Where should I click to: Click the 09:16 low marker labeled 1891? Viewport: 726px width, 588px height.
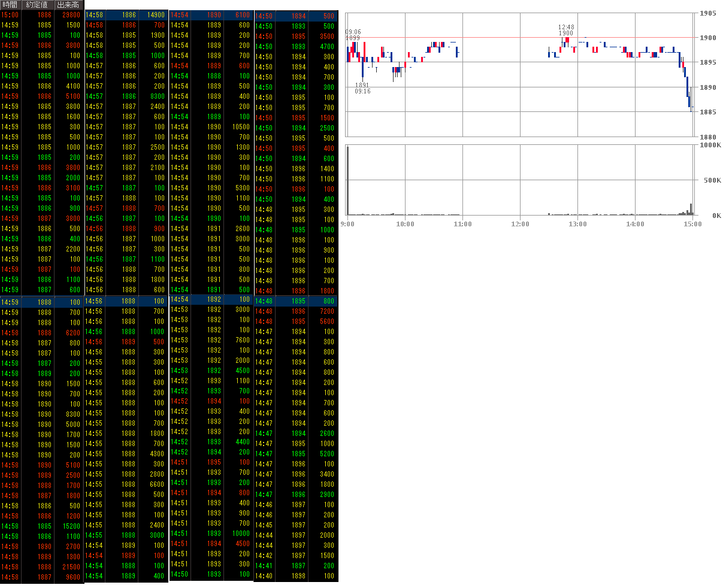click(x=362, y=88)
